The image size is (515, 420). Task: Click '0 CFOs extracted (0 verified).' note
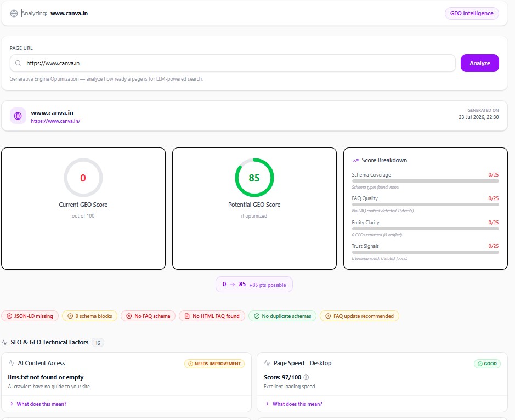point(377,235)
